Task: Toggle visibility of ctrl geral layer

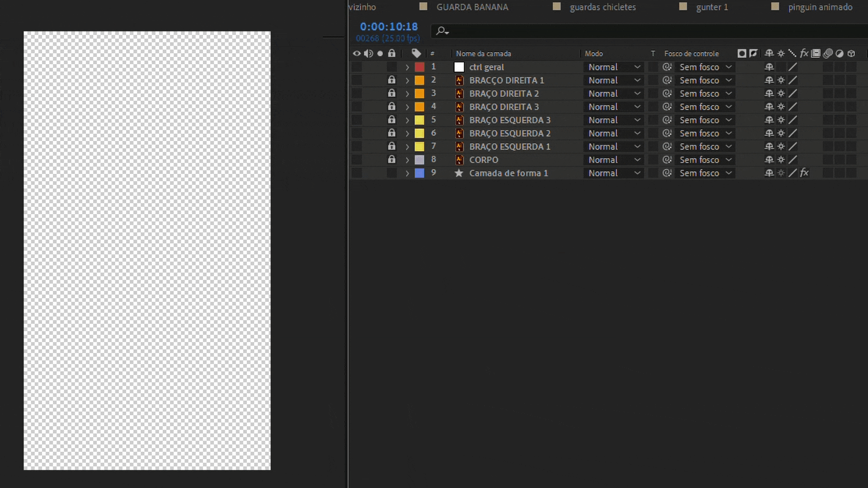Action: click(x=357, y=67)
